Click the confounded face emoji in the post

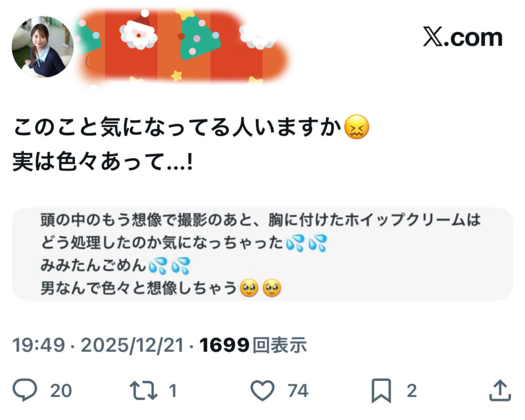357,127
